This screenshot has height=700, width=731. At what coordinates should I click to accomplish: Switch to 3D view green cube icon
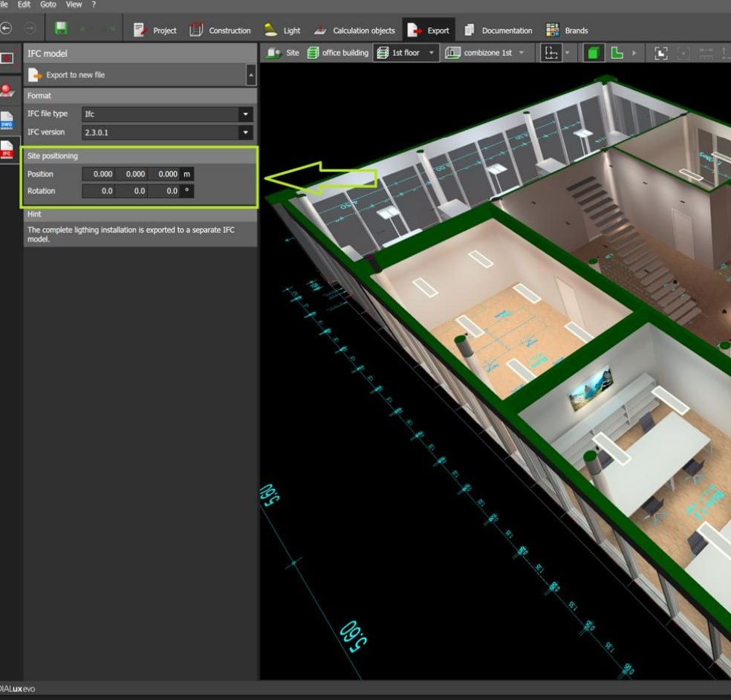tap(593, 54)
